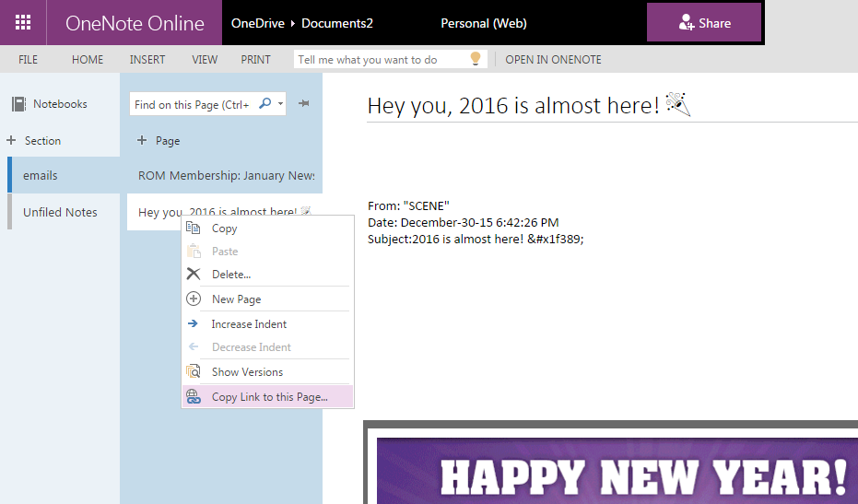The width and height of the screenshot is (858, 504).
Task: Click the Copy icon in context menu
Action: click(194, 228)
